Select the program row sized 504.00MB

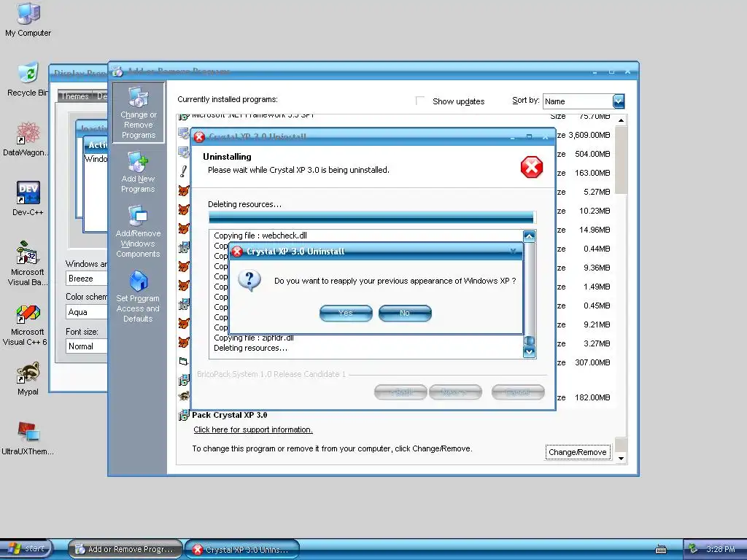pos(584,154)
